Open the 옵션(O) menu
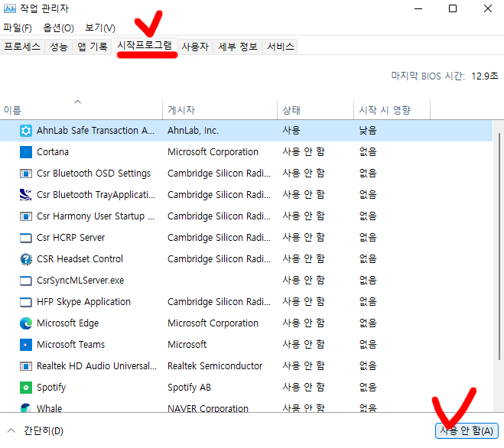Screen dimensions: 504x448 pos(58,28)
